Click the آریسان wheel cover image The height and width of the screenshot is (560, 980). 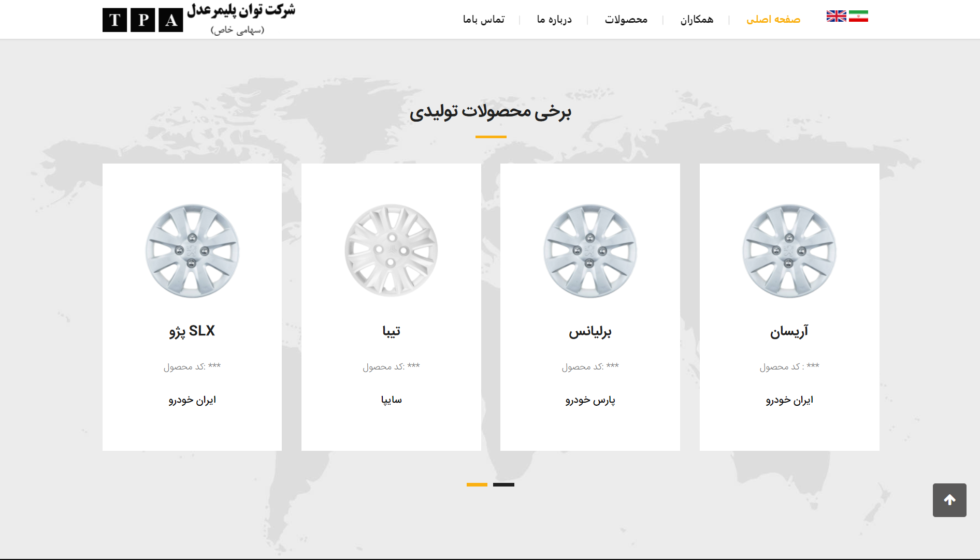click(789, 251)
